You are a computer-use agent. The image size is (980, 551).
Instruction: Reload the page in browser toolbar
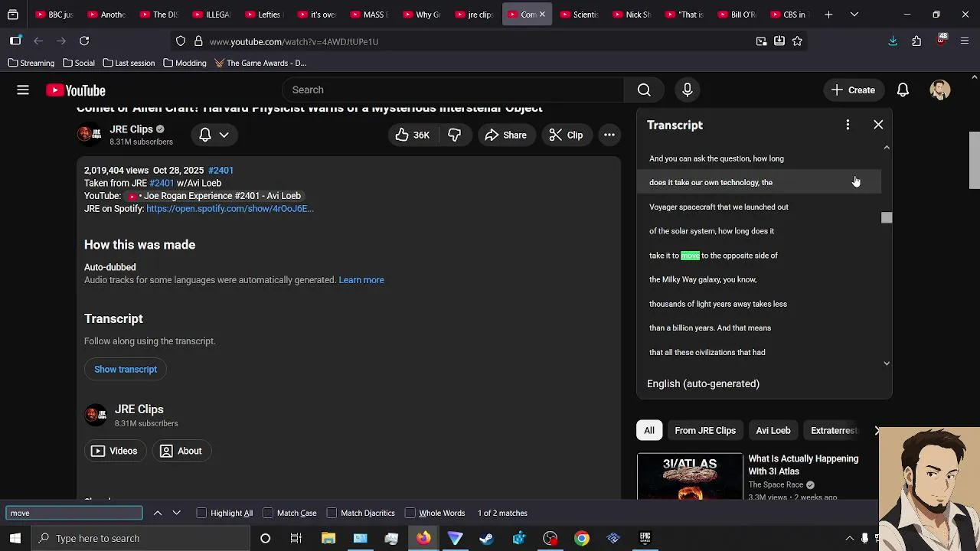pos(84,41)
